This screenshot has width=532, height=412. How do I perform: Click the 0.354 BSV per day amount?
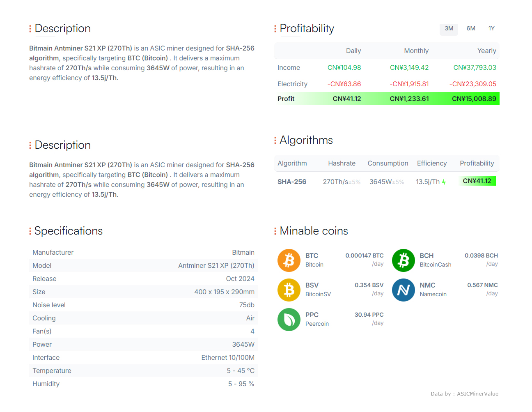coord(369,285)
